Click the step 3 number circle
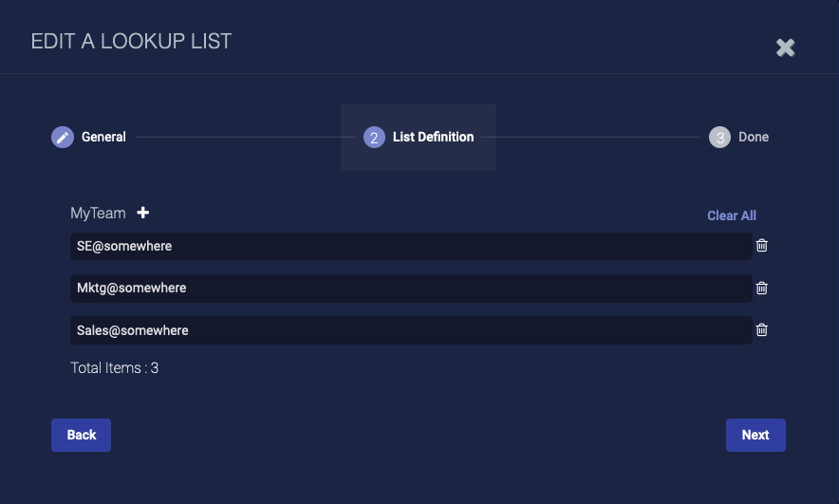The width and height of the screenshot is (839, 504). (x=720, y=138)
